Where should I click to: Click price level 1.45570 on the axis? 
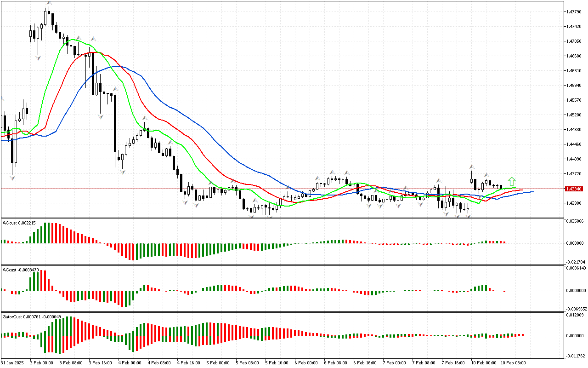(575, 100)
